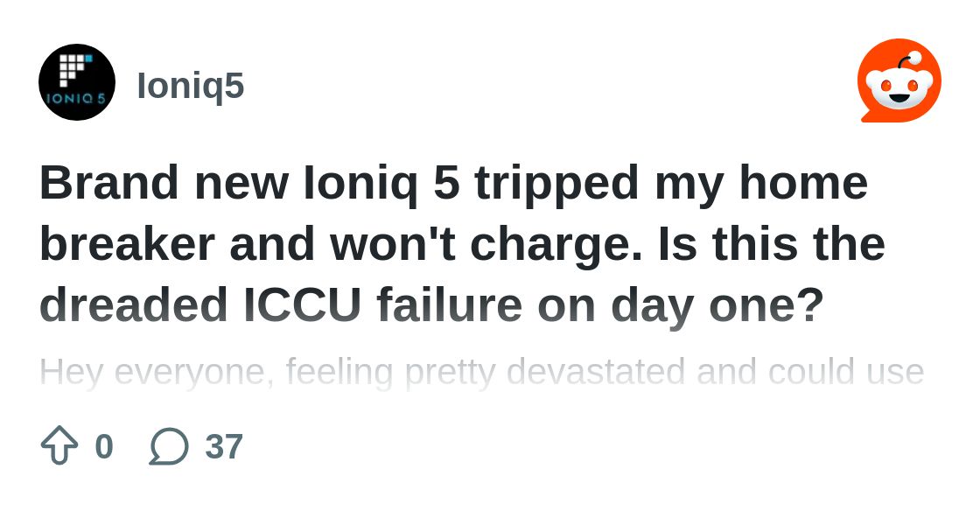Viewport: 980px width, 511px height.
Task: Click the comment speech bubble icon
Action: pyautogui.click(x=169, y=446)
